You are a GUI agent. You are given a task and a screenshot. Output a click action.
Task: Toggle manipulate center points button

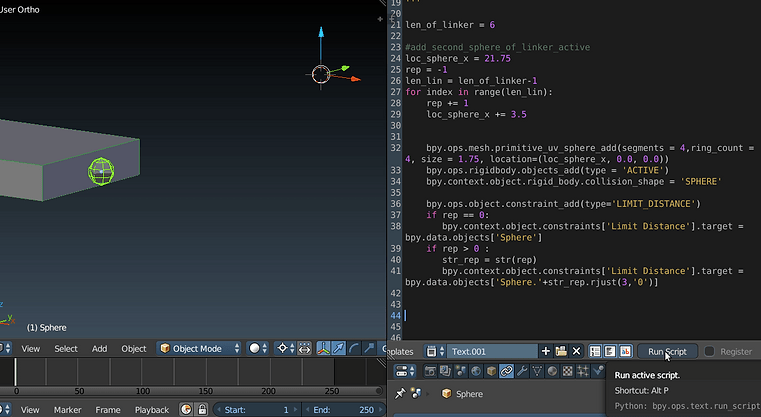coord(304,349)
